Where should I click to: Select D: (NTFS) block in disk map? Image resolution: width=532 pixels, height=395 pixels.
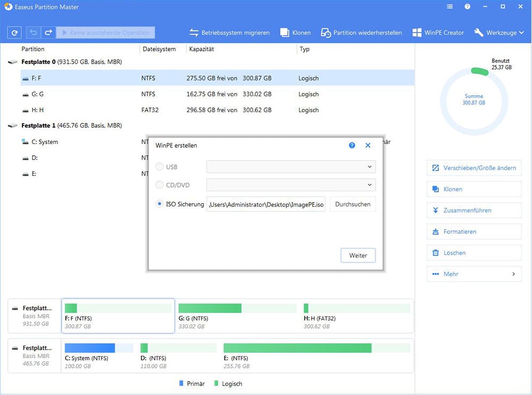178,356
